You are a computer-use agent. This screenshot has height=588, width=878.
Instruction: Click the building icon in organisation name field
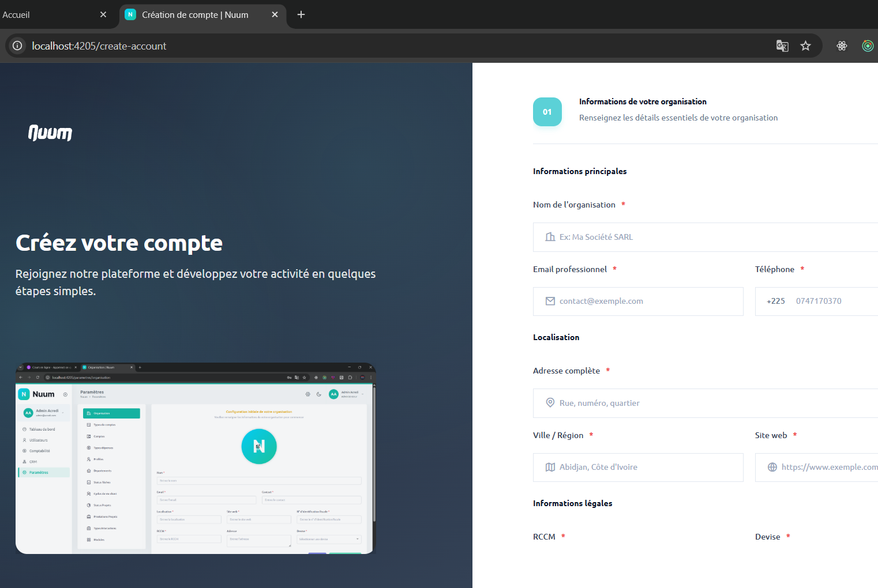(x=550, y=237)
